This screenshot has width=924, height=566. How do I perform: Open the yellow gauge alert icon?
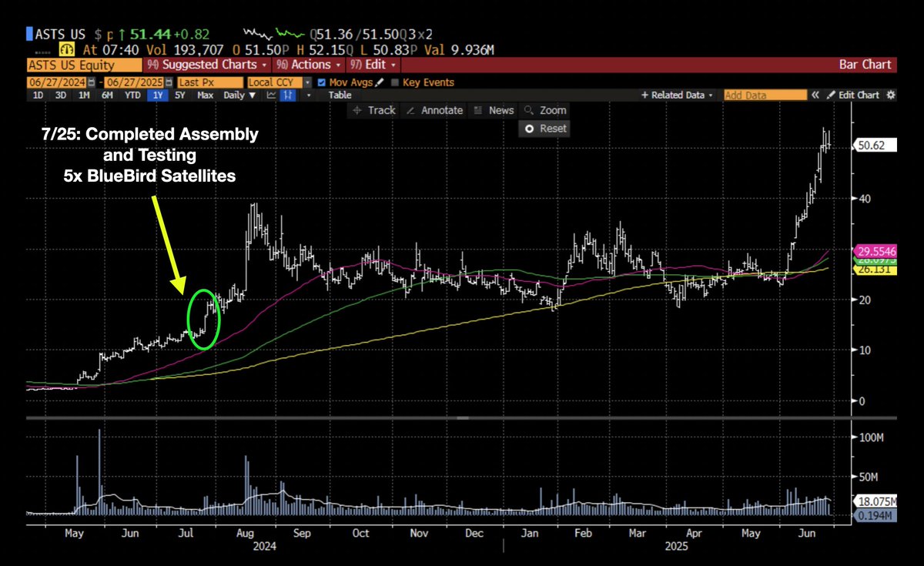[x=68, y=50]
